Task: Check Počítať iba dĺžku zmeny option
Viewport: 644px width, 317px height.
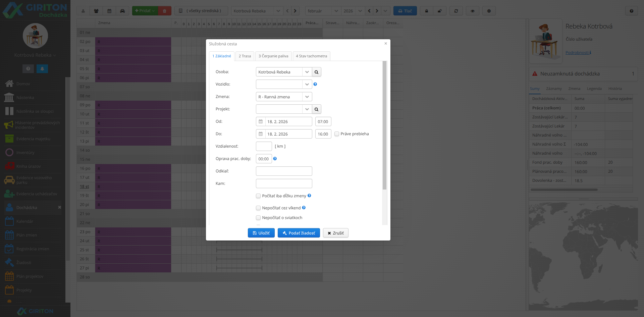Action: click(258, 196)
